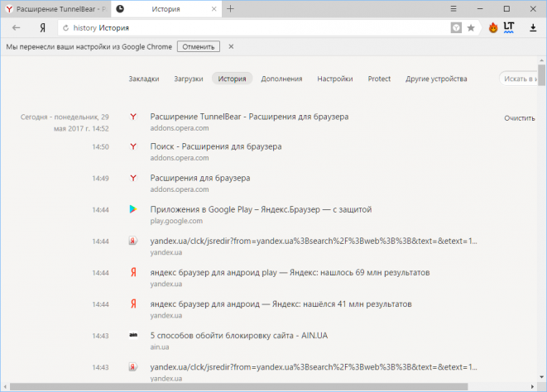Viewport: 547px width, 392px height.
Task: Click the Очистить history link
Action: click(x=520, y=118)
